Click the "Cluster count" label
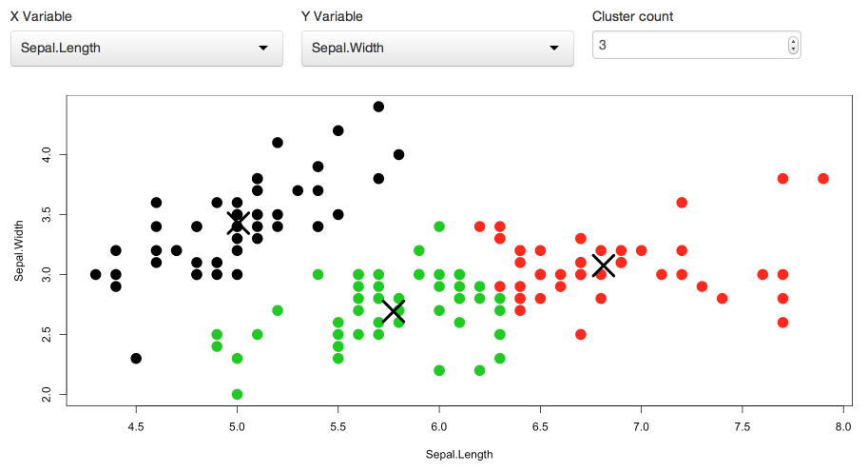The width and height of the screenshot is (868, 472). [632, 16]
